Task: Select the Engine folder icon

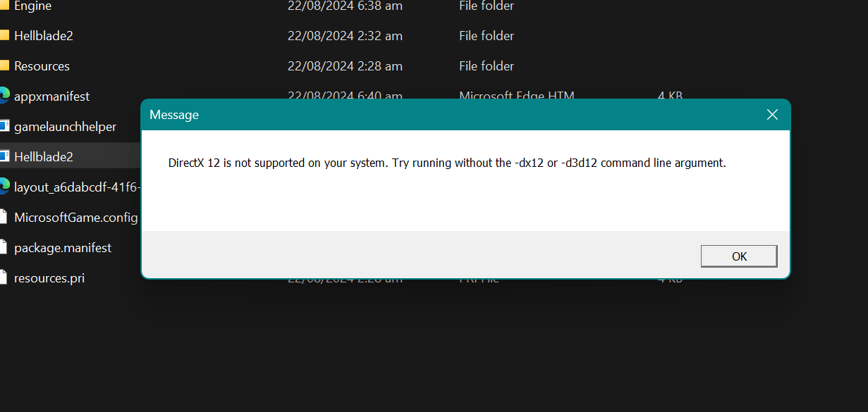Action: (4, 6)
